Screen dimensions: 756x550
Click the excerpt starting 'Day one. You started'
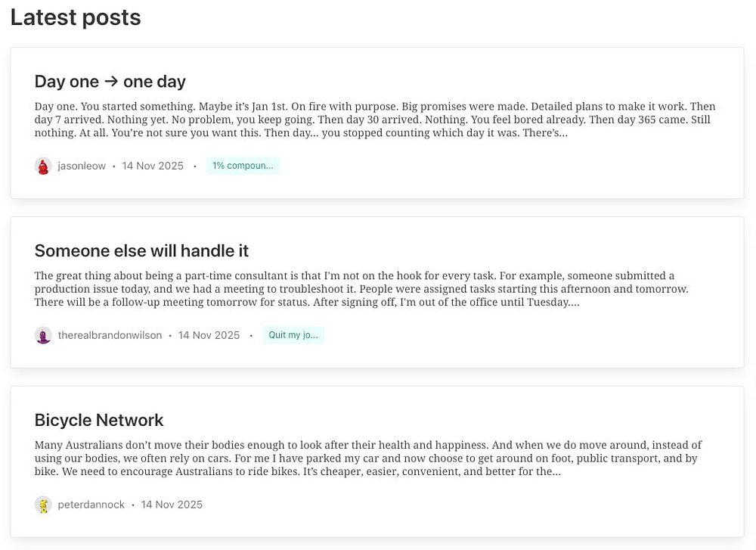tap(374, 120)
